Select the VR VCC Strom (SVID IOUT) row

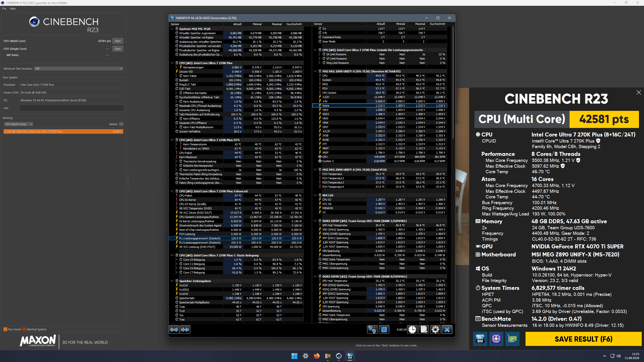tap(236, 213)
